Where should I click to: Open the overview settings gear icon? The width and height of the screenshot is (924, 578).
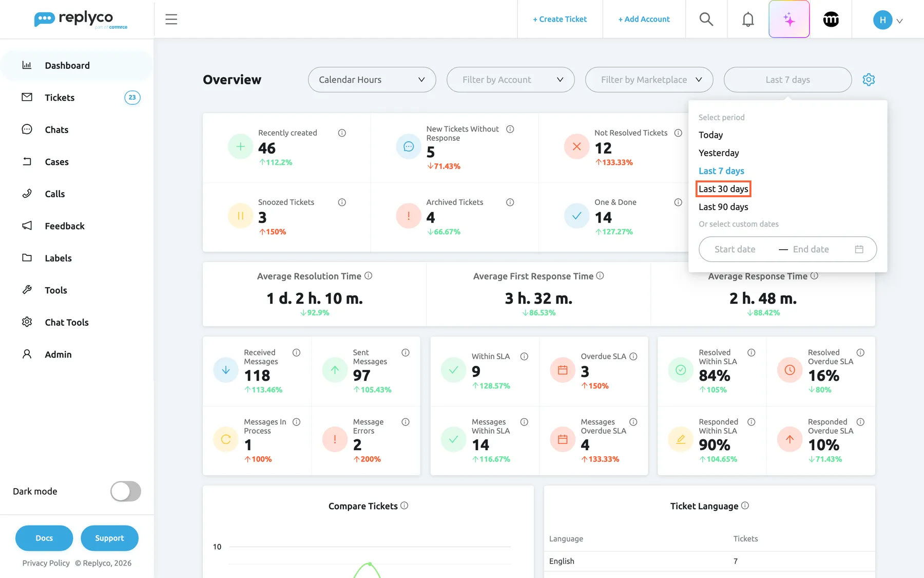(x=869, y=80)
